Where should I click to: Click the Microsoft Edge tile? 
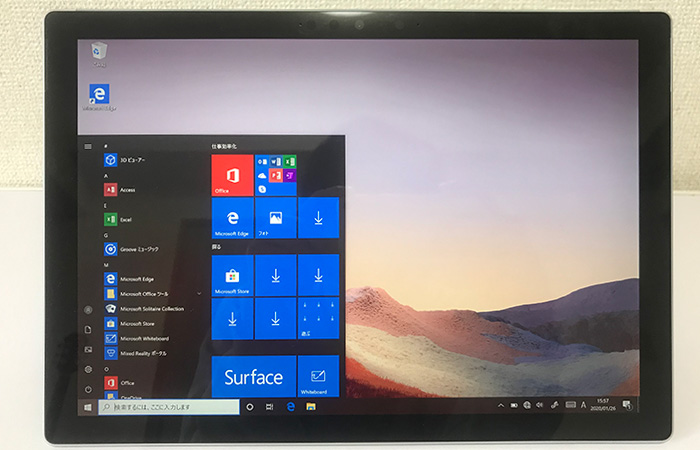[232, 218]
